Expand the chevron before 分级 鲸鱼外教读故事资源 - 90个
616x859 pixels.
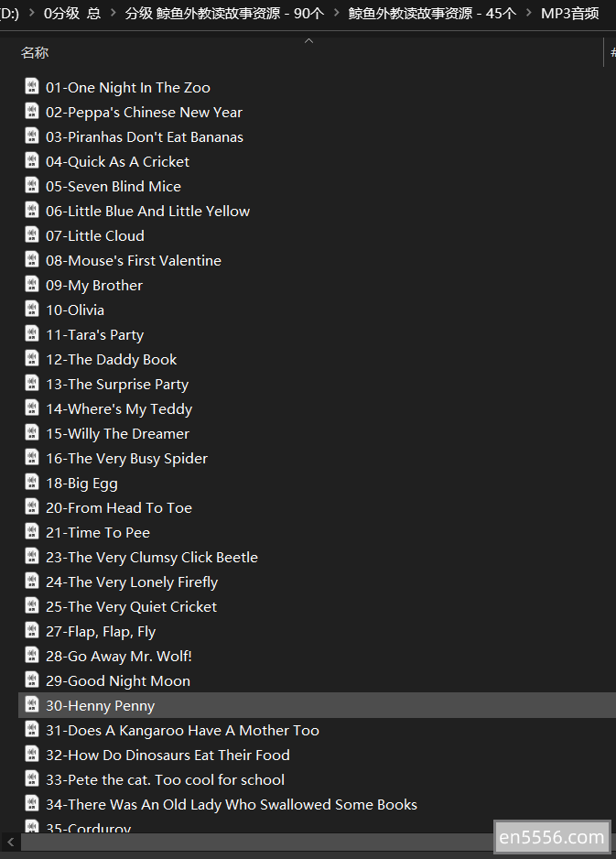tap(113, 13)
